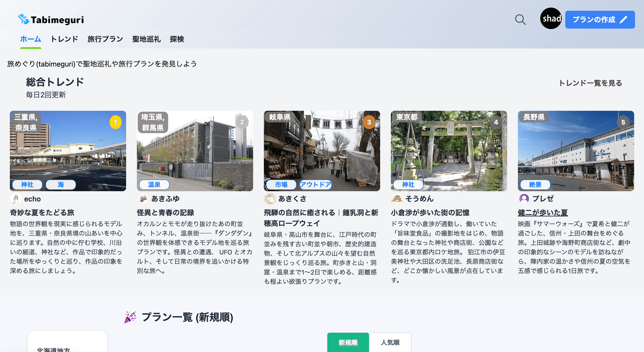The image size is (644, 352).
Task: Click the Tabimeguri logo icon
Action: (23, 19)
